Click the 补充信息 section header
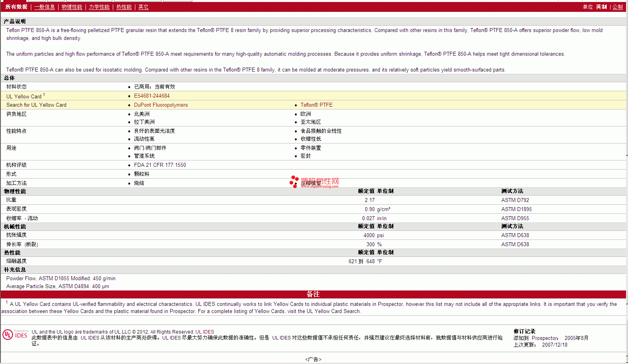This screenshot has width=628, height=364. 15,270
